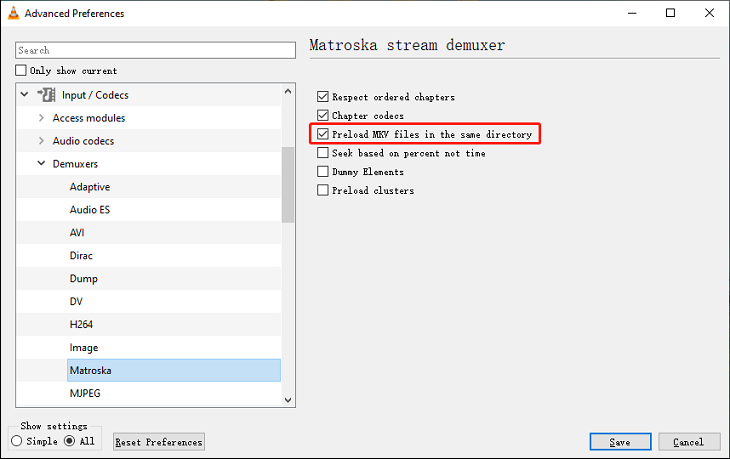Select Simple show settings radio

click(17, 441)
